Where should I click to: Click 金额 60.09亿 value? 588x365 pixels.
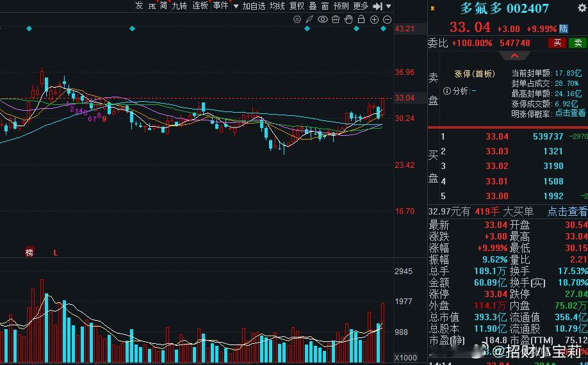click(491, 282)
